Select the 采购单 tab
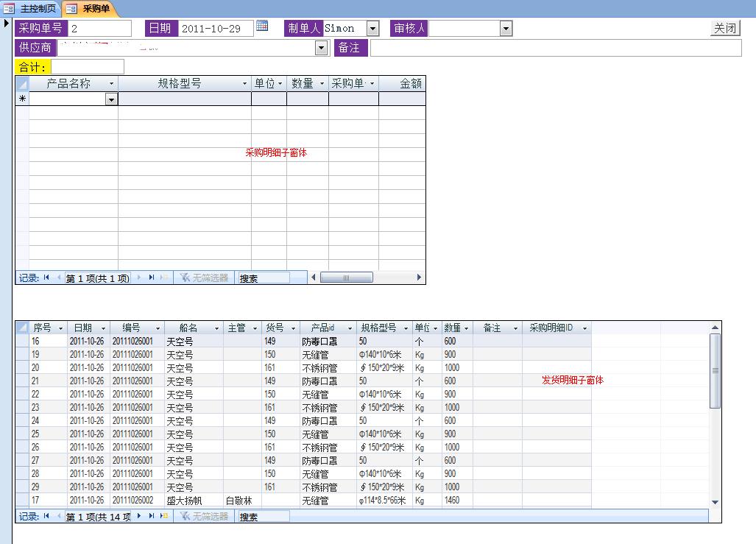 (x=95, y=8)
